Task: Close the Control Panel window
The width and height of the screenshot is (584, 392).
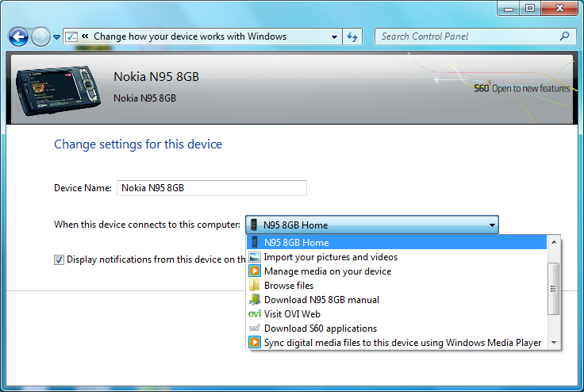Action: pos(559,9)
